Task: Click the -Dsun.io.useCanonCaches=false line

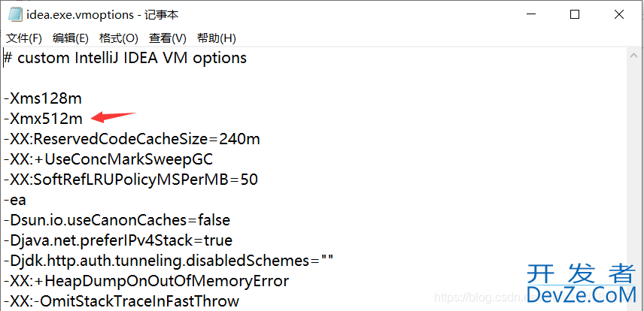Action: click(117, 220)
